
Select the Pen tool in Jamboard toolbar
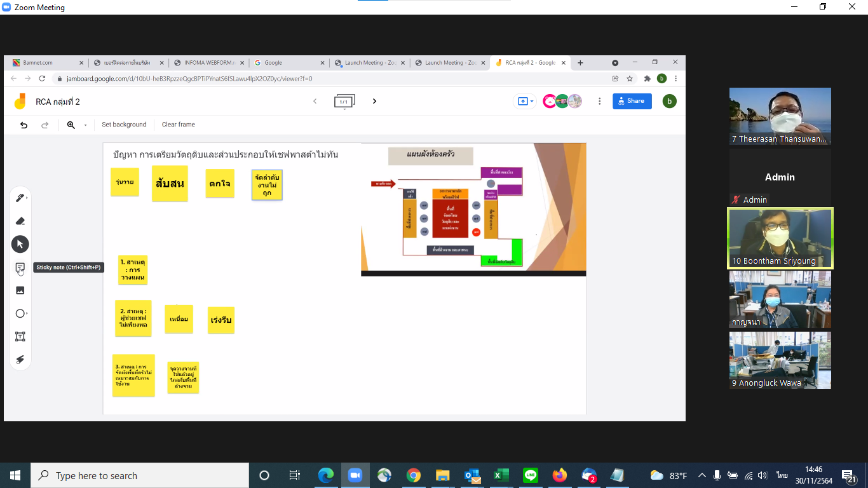coord(20,198)
